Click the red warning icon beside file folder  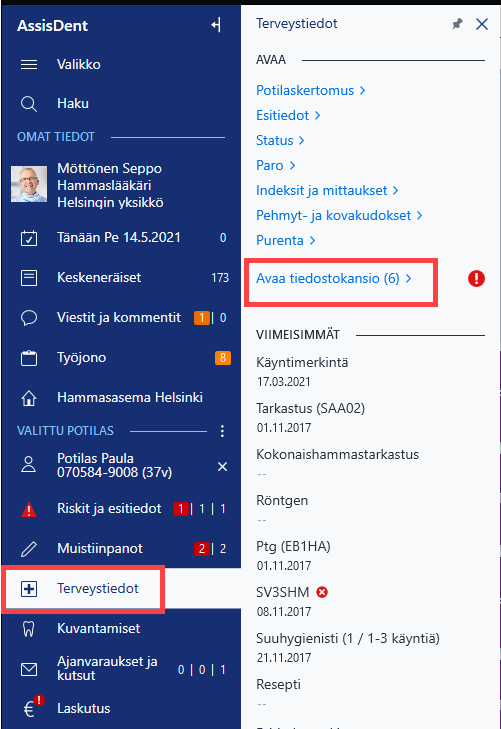pyautogui.click(x=476, y=278)
